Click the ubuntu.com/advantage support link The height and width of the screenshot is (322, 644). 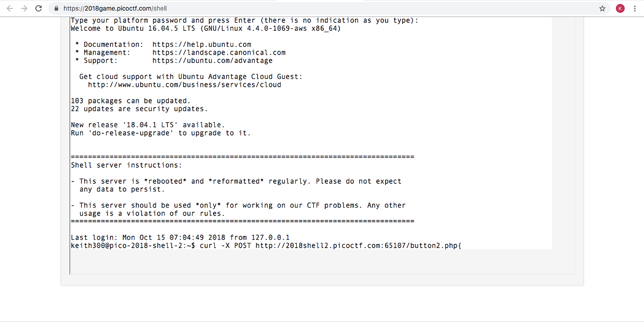213,60
